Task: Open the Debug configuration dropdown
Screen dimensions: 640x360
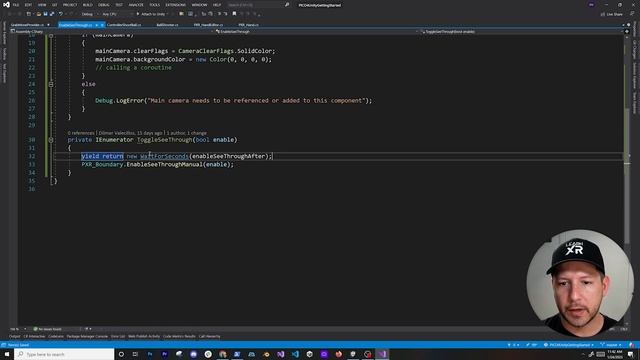Action: point(89,14)
